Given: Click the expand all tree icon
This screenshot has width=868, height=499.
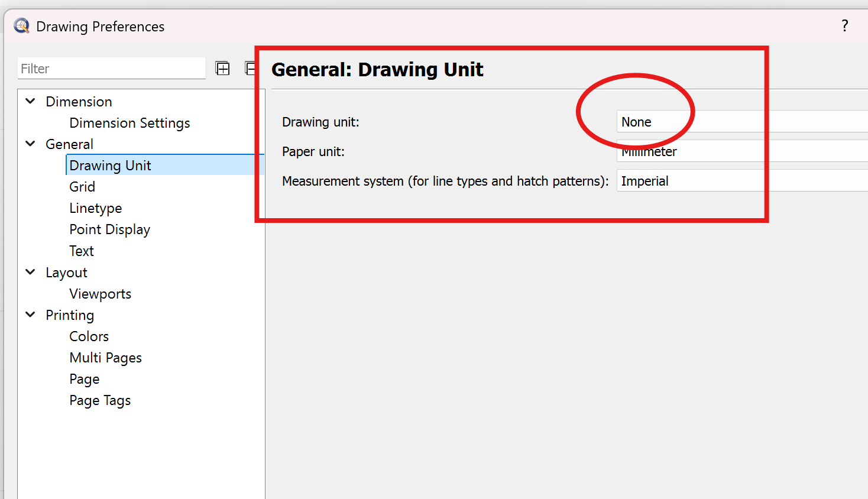Looking at the screenshot, I should point(222,69).
